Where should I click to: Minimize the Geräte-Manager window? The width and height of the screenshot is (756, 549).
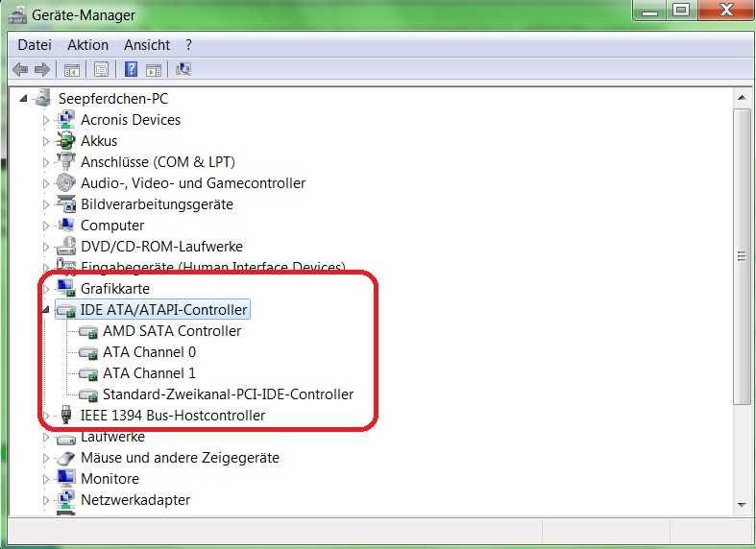[649, 11]
